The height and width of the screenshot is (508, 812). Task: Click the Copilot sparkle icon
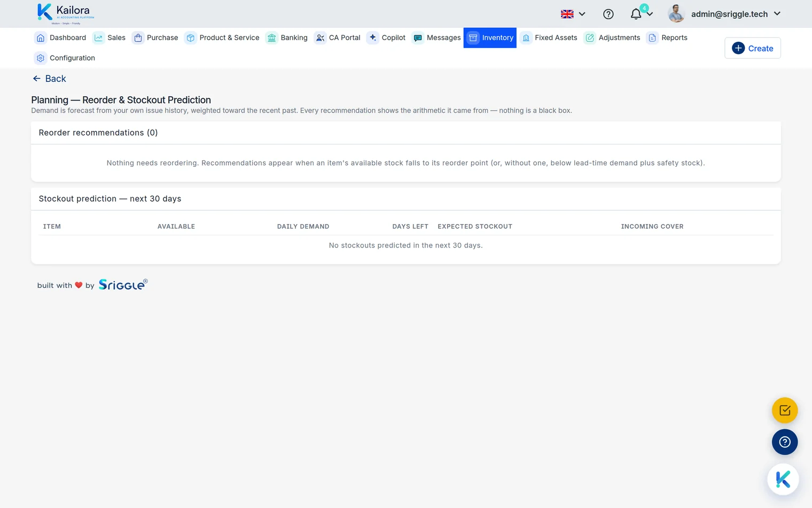373,38
